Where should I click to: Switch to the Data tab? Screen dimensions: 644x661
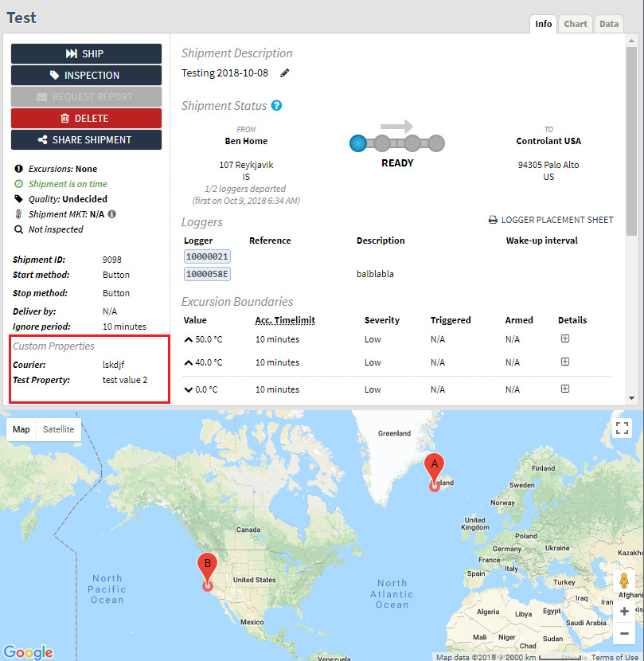tap(609, 24)
